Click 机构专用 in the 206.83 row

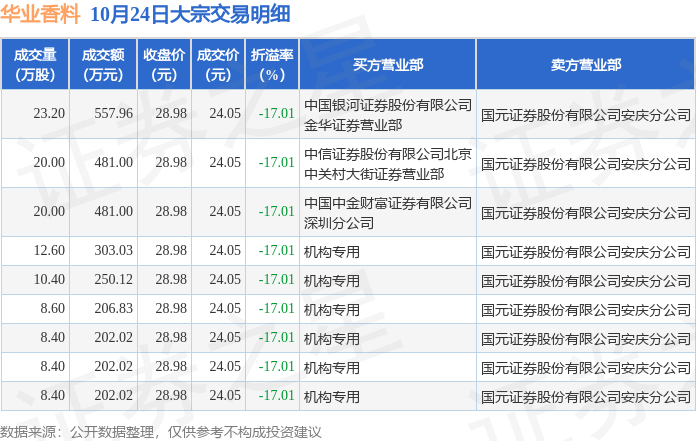[332, 310]
